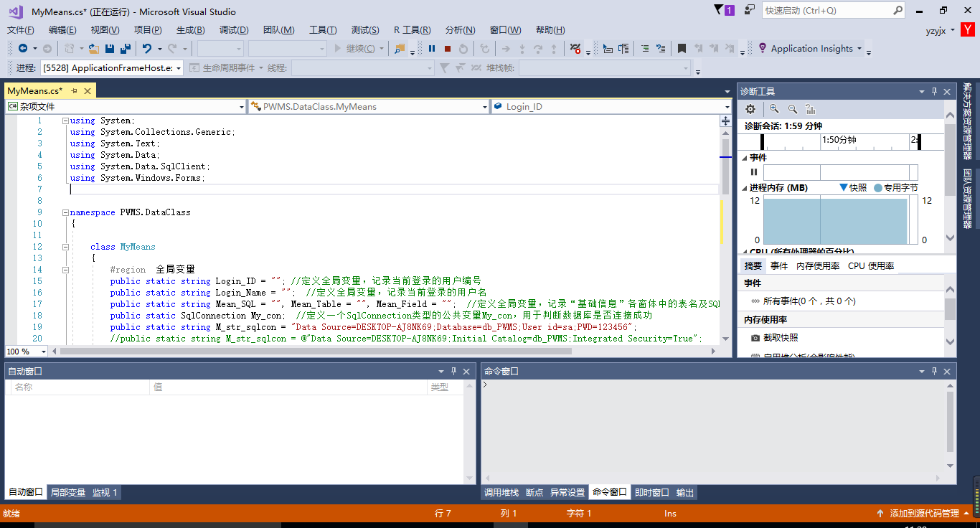
Task: Click the breakpoint toggle icon in debug toolbar
Action: (x=575, y=49)
